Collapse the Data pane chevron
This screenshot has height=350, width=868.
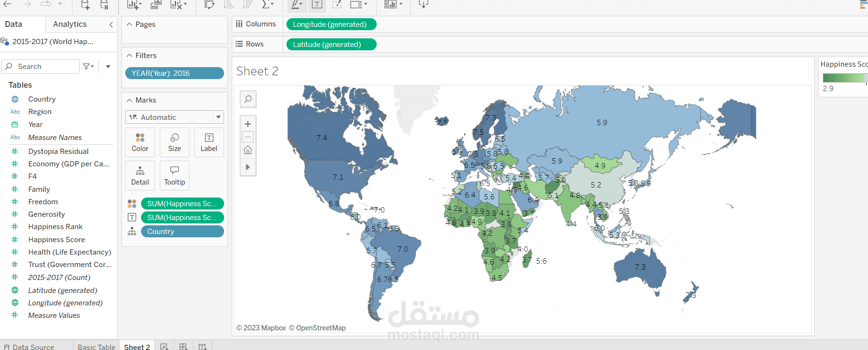pos(111,24)
